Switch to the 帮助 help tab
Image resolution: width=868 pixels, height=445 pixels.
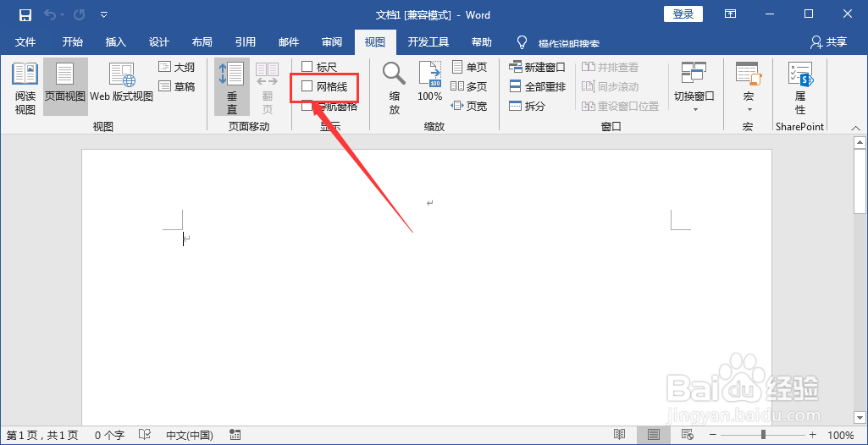(x=482, y=42)
